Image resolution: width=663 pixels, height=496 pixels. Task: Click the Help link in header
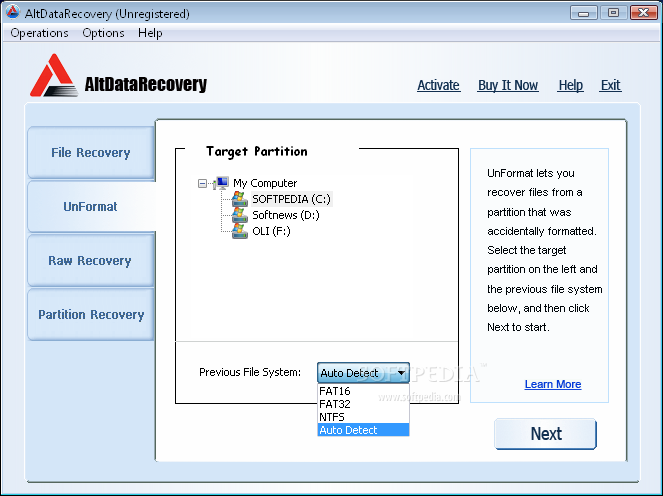point(570,85)
